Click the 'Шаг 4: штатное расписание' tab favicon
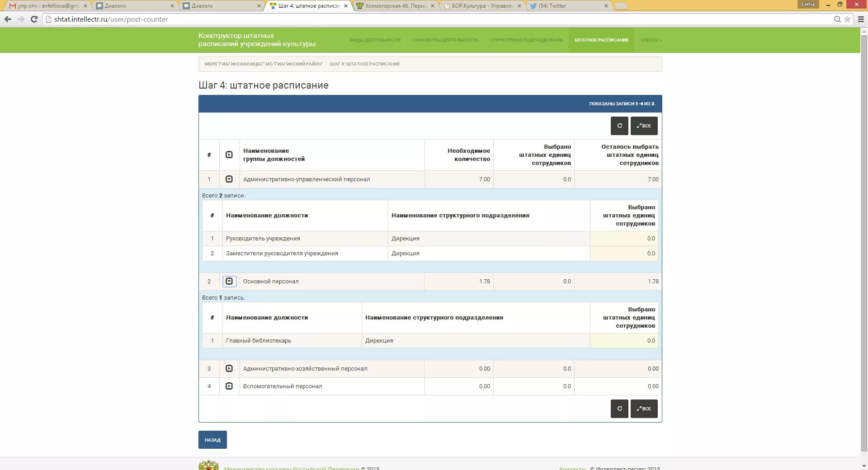The height and width of the screenshot is (470, 868). [273, 6]
